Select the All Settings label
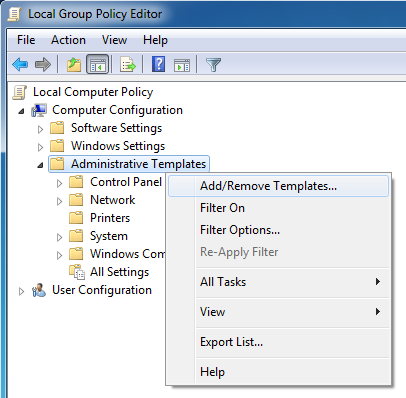 pos(119,272)
